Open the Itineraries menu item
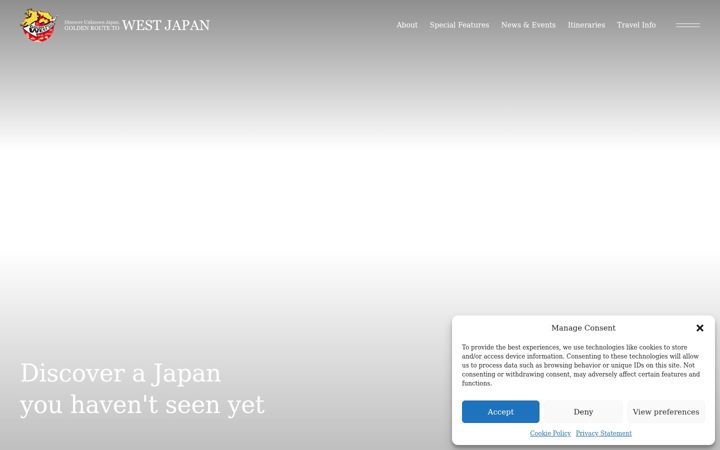 click(x=586, y=25)
